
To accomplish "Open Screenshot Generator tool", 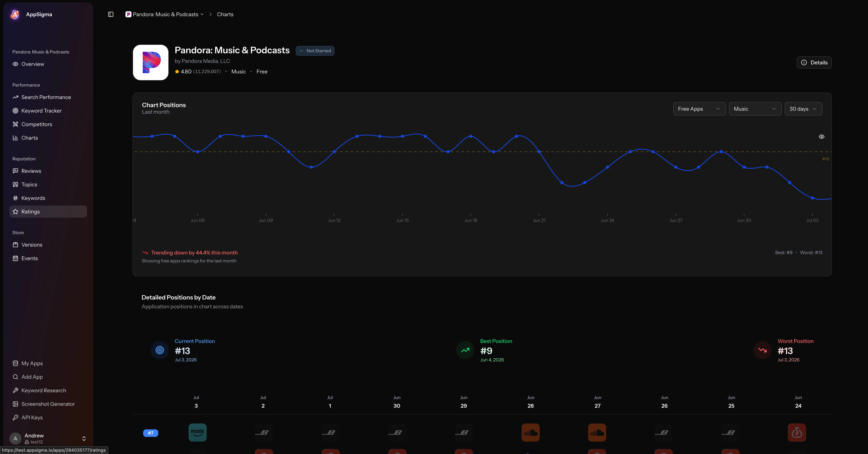I will click(x=48, y=404).
